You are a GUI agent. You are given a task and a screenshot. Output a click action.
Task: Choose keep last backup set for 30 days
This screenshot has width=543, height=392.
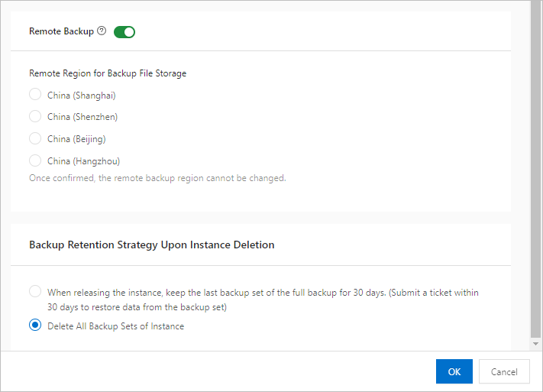tap(35, 291)
